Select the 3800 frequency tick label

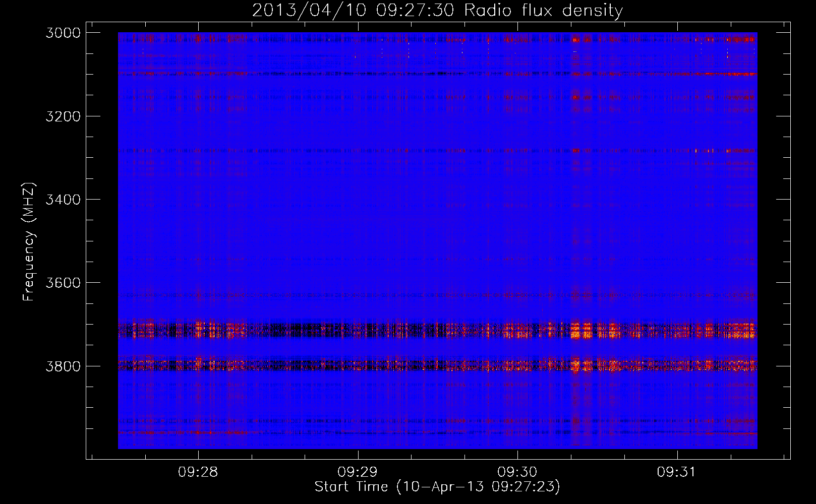coord(63,366)
